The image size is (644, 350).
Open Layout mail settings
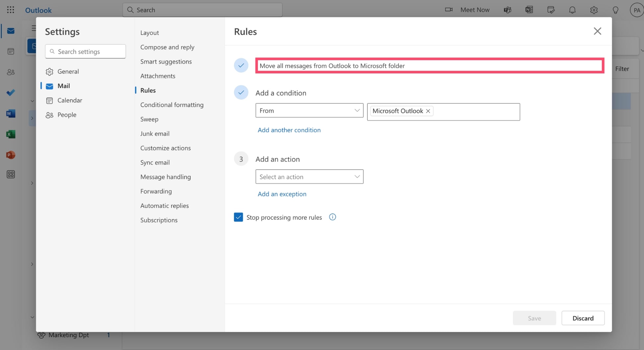click(x=149, y=33)
